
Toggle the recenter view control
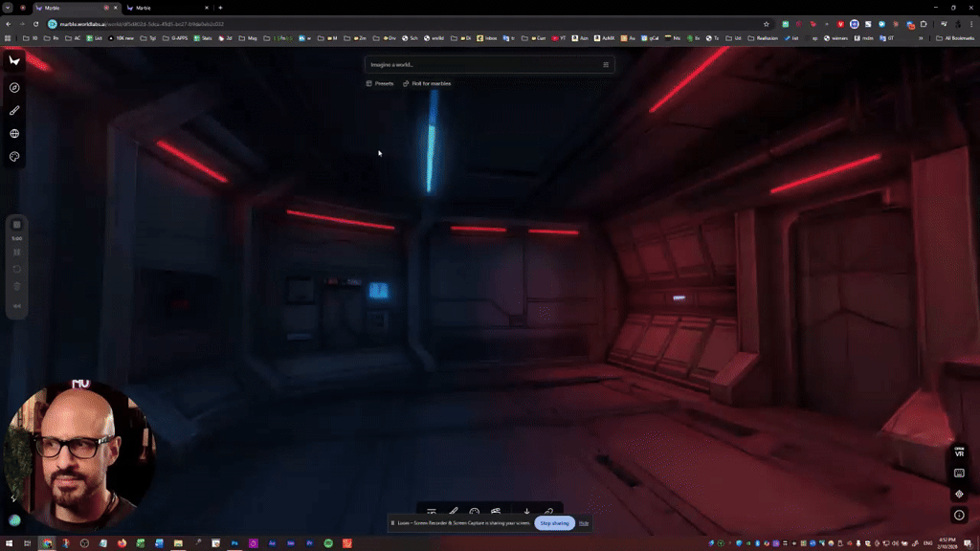click(959, 494)
